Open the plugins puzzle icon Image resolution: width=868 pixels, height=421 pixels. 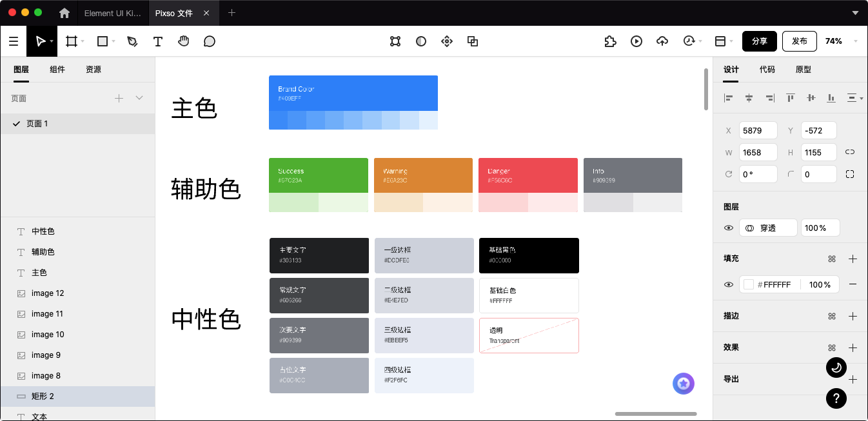(610, 41)
